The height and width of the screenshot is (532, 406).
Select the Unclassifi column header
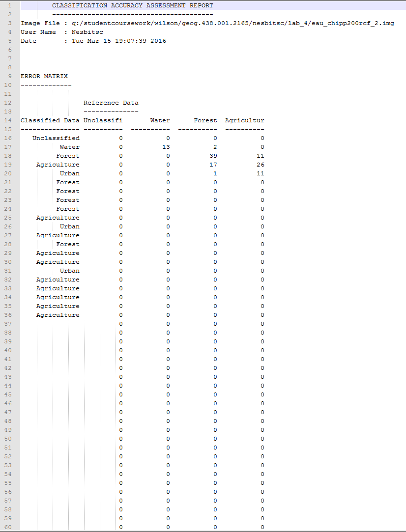[x=103, y=120]
